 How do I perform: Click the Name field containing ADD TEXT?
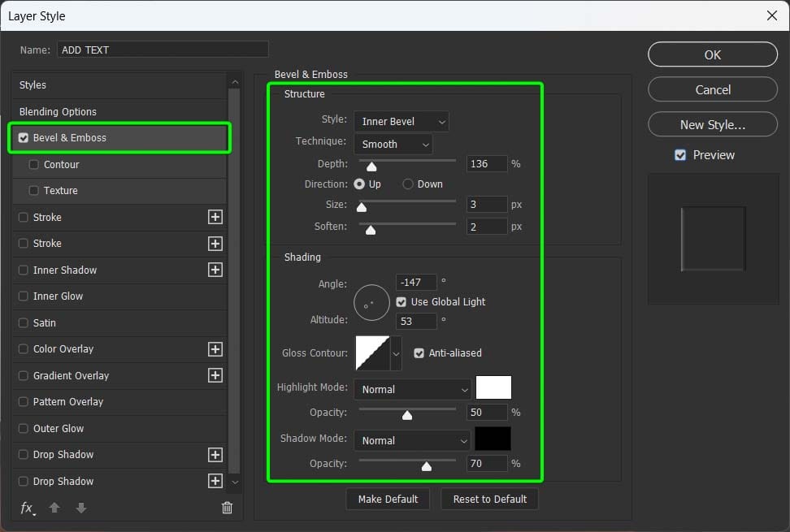[x=163, y=50]
